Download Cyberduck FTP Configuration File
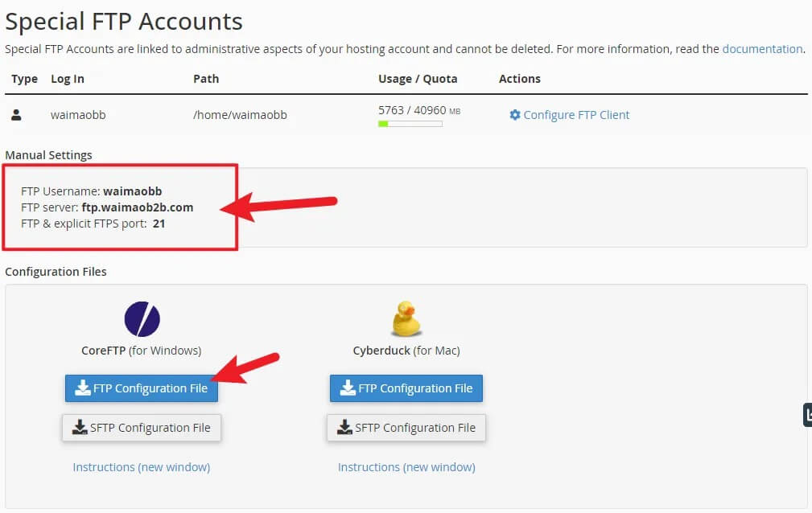This screenshot has width=812, height=513. coord(406,388)
